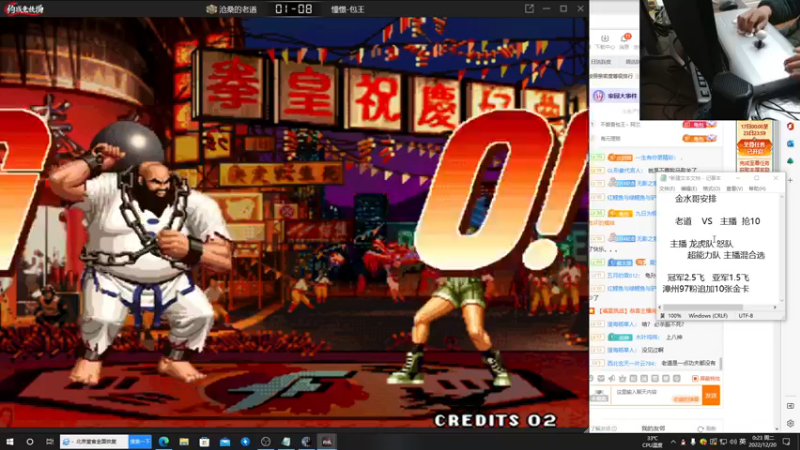The height and width of the screenshot is (450, 800).
Task: Open Notepad's 查看(V) View menu
Action: (x=734, y=189)
